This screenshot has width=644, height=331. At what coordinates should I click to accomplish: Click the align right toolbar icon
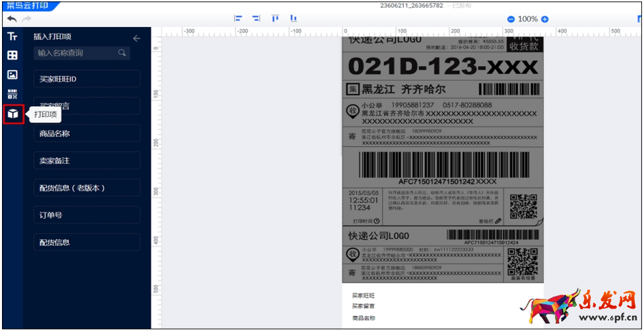click(x=256, y=19)
